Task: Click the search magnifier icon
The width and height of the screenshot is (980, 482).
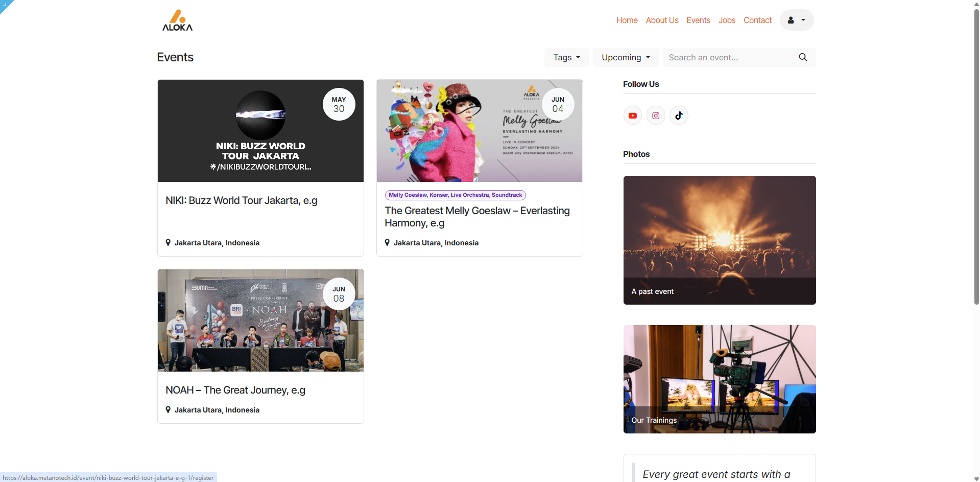Action: 803,57
